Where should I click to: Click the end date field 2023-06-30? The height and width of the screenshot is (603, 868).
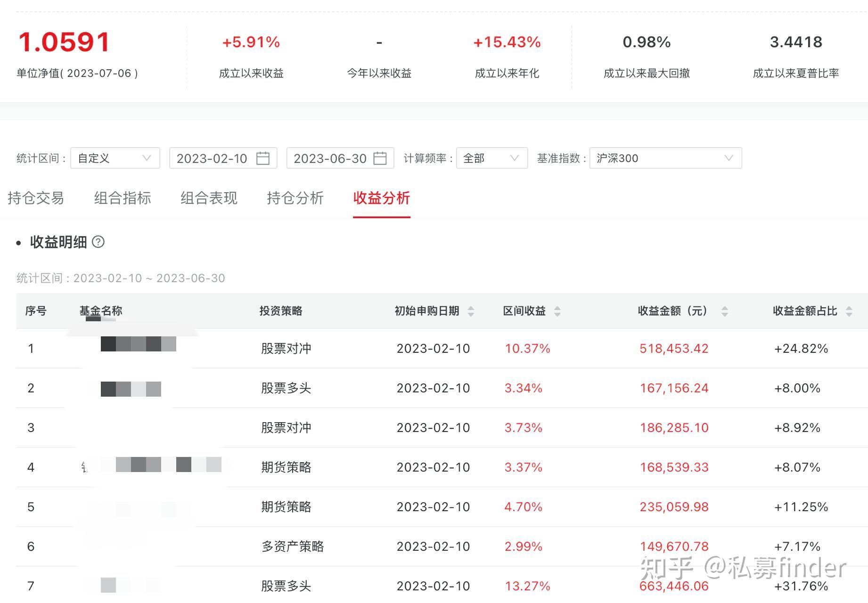point(330,158)
